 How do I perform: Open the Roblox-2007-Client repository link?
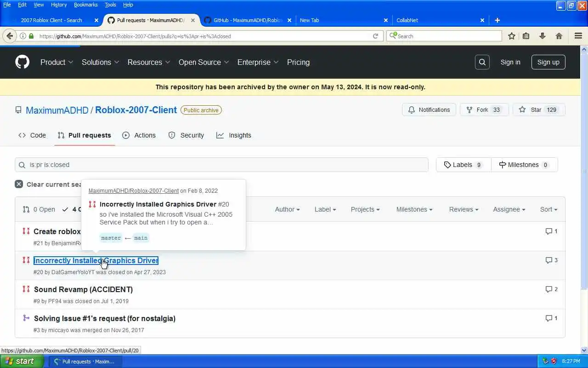tap(136, 110)
